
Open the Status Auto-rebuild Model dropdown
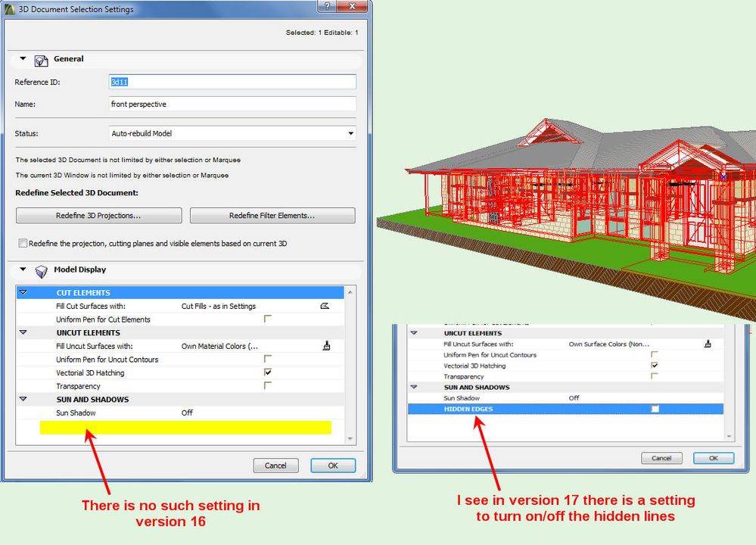pyautogui.click(x=232, y=133)
